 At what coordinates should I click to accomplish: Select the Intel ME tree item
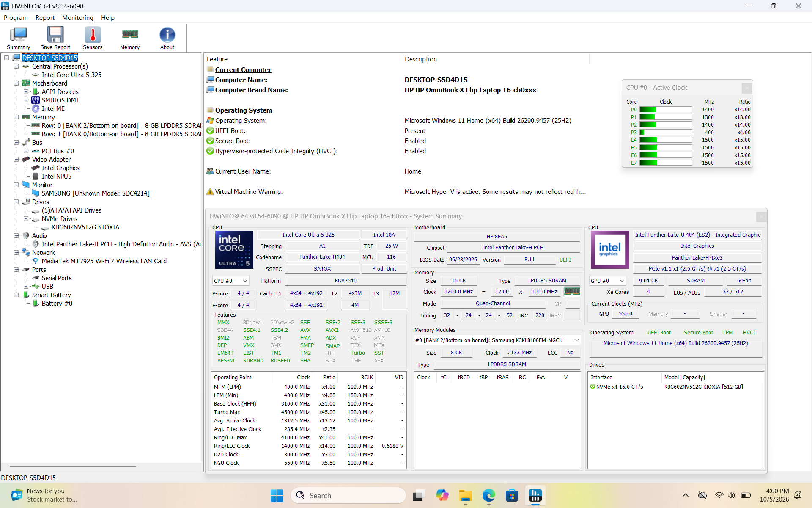click(x=53, y=109)
